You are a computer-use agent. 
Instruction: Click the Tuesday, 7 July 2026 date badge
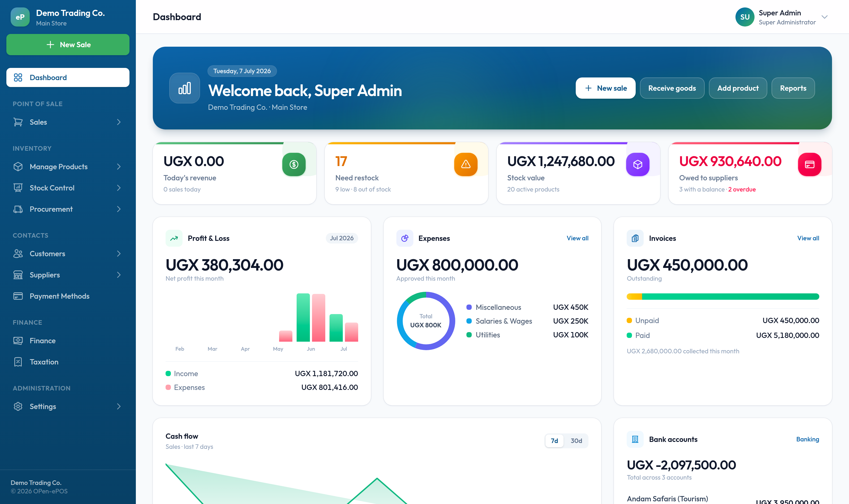point(242,71)
